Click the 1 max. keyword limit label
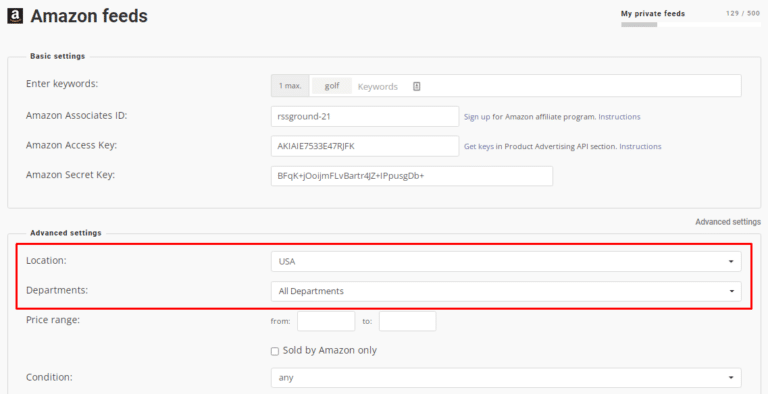 (290, 86)
